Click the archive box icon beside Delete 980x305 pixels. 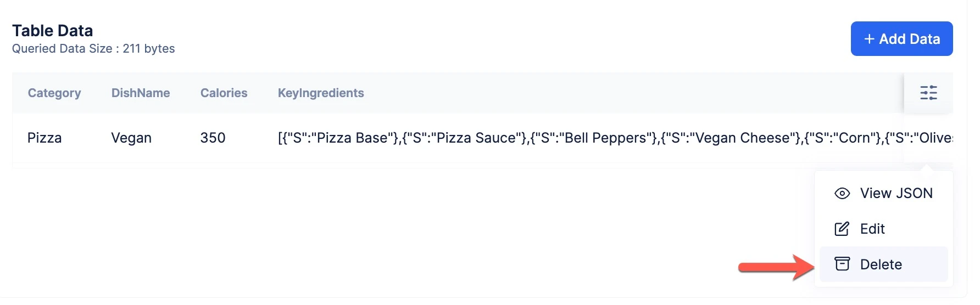(x=842, y=264)
